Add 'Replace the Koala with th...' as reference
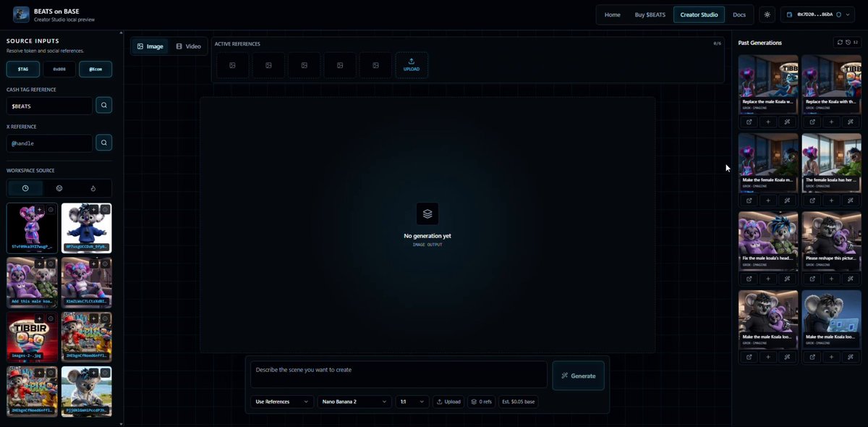Image resolution: width=868 pixels, height=427 pixels. [831, 122]
